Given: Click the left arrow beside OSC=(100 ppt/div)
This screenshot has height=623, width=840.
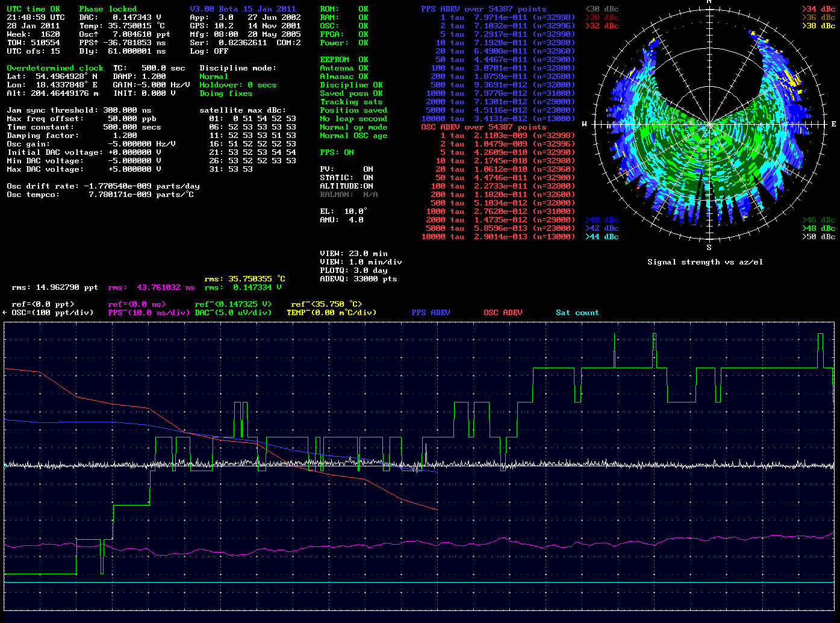Looking at the screenshot, I should (5, 313).
